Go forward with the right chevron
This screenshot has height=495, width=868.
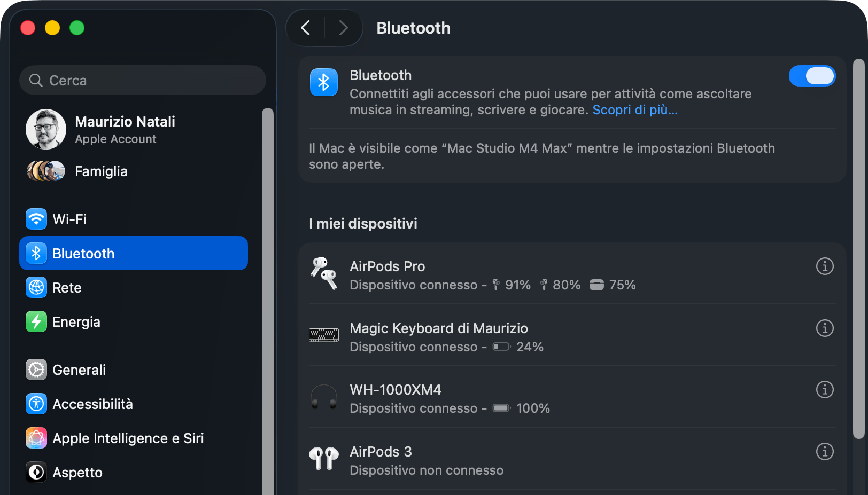(x=343, y=28)
